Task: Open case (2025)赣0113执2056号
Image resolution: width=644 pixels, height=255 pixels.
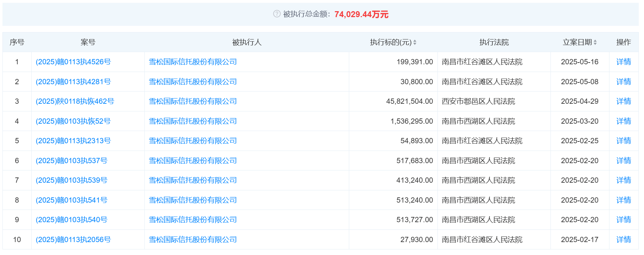Action: (x=73, y=240)
